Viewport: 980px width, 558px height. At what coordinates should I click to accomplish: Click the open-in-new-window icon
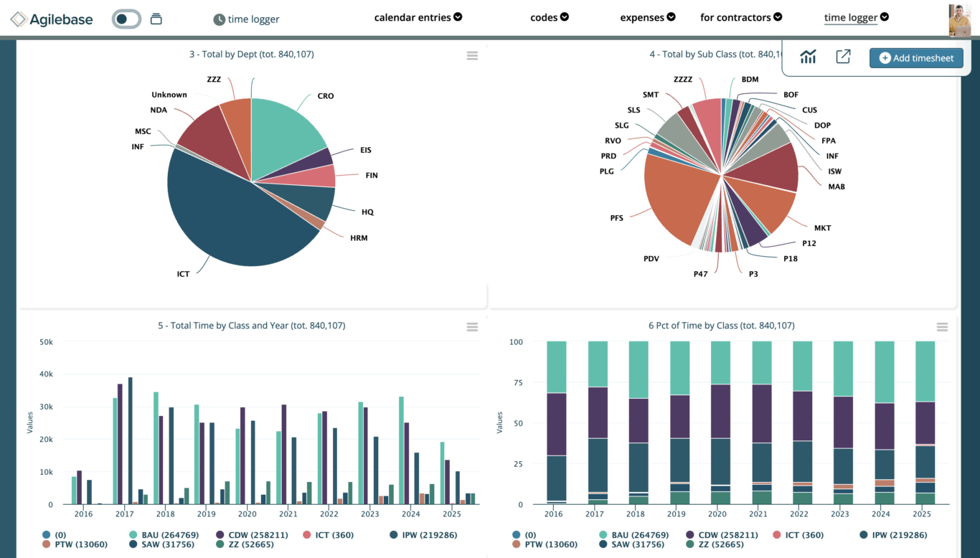click(x=843, y=55)
